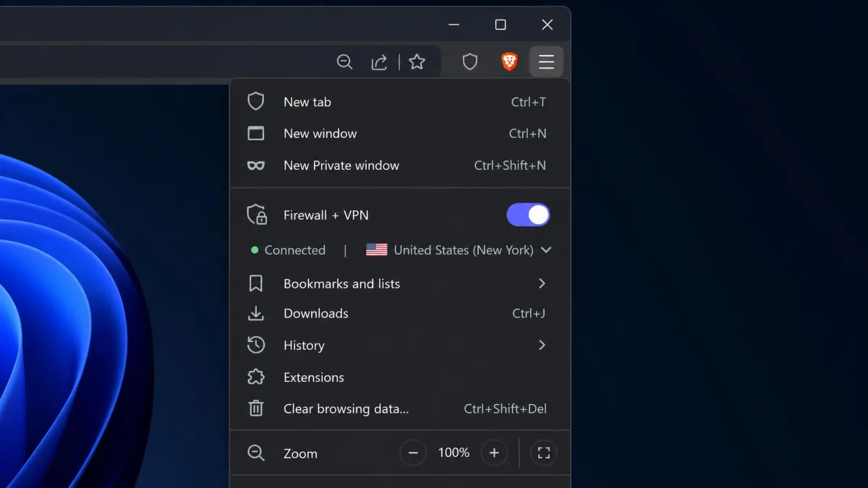Click the 100% zoom level value

click(x=454, y=453)
